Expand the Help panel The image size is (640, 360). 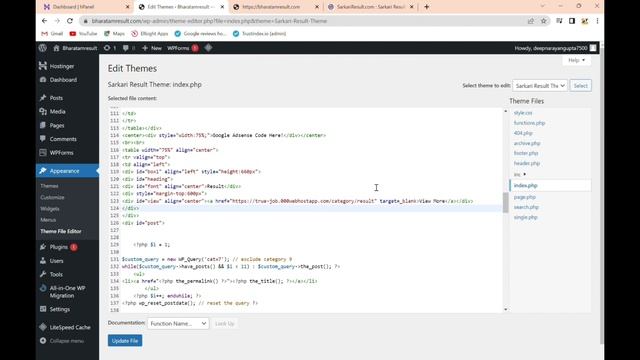pos(576,60)
